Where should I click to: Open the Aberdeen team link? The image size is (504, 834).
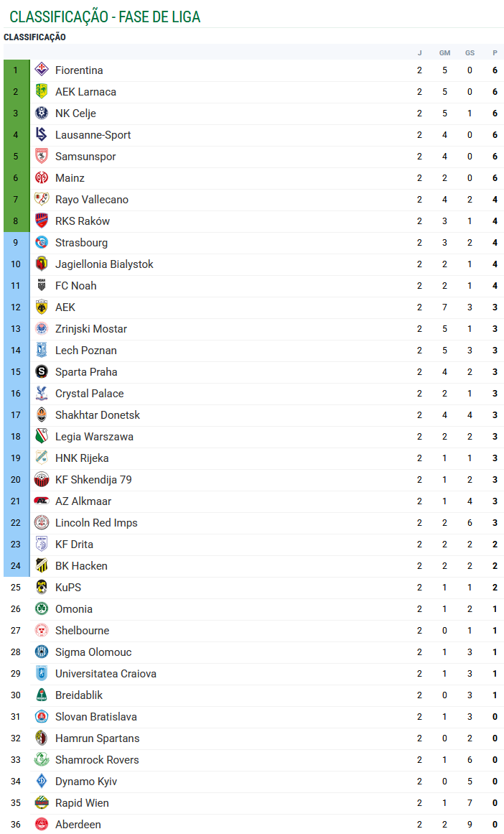coord(78,825)
